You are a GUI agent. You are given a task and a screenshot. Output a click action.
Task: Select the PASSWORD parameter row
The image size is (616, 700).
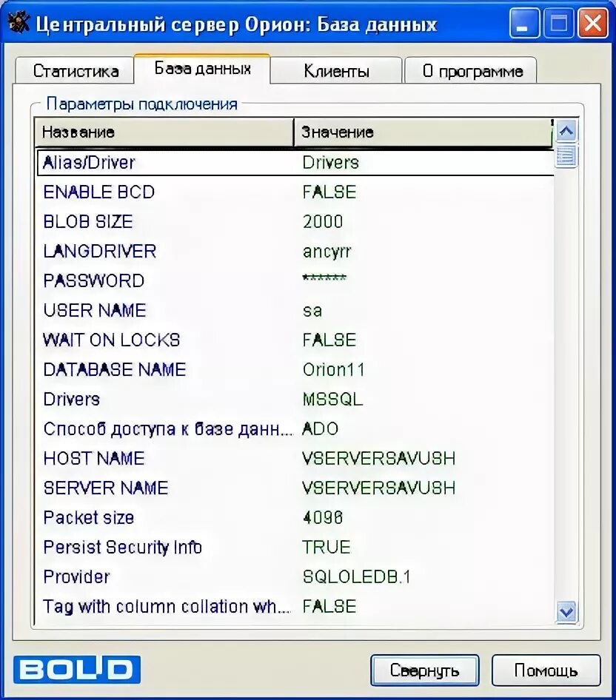point(295,280)
